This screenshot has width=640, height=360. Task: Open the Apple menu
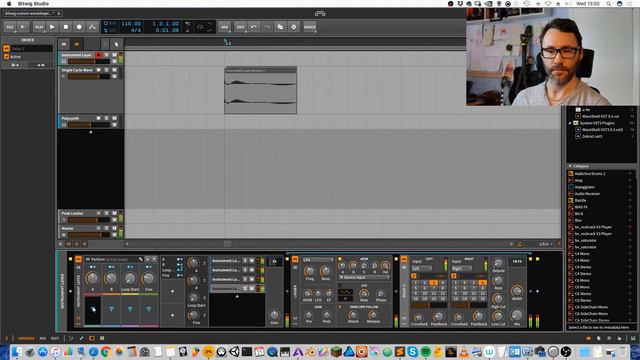pyautogui.click(x=9, y=3)
